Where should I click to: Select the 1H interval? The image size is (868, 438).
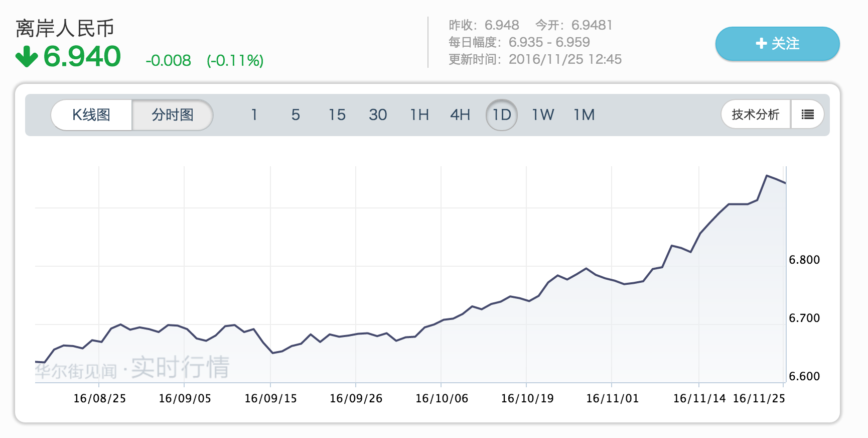coord(419,115)
